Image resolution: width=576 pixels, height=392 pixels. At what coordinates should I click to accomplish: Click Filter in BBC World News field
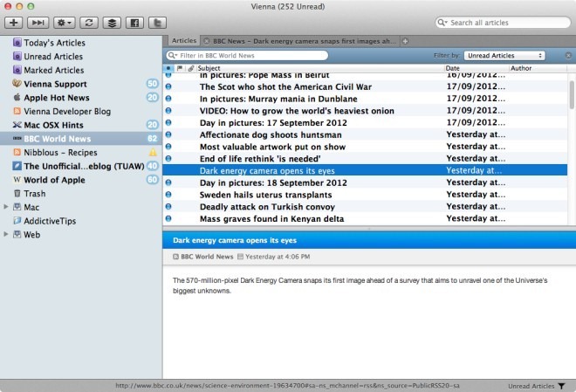point(247,56)
